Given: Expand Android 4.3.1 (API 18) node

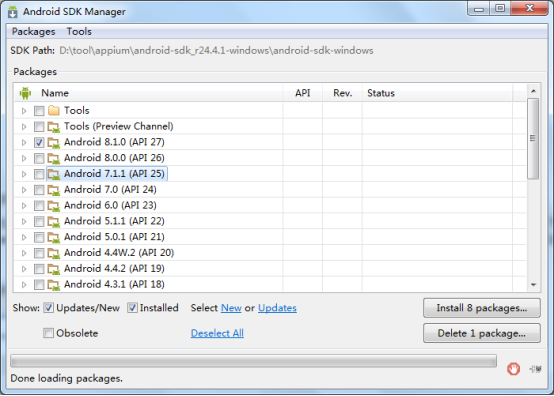Looking at the screenshot, I should coord(24,285).
